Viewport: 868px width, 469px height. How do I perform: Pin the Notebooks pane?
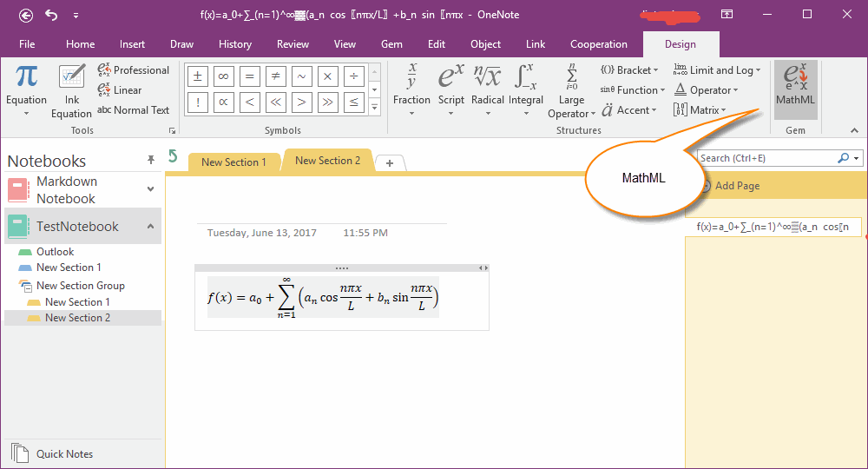[x=150, y=160]
